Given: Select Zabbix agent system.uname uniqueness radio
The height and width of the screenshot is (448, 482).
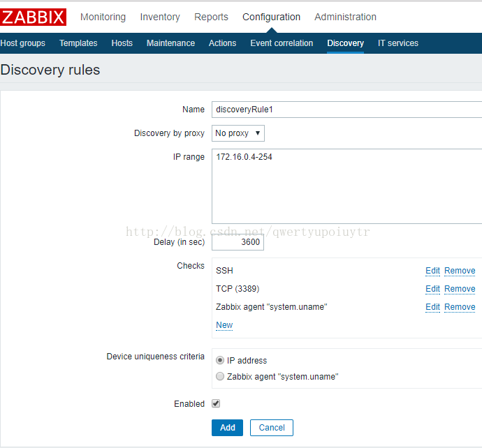Looking at the screenshot, I should (220, 376).
